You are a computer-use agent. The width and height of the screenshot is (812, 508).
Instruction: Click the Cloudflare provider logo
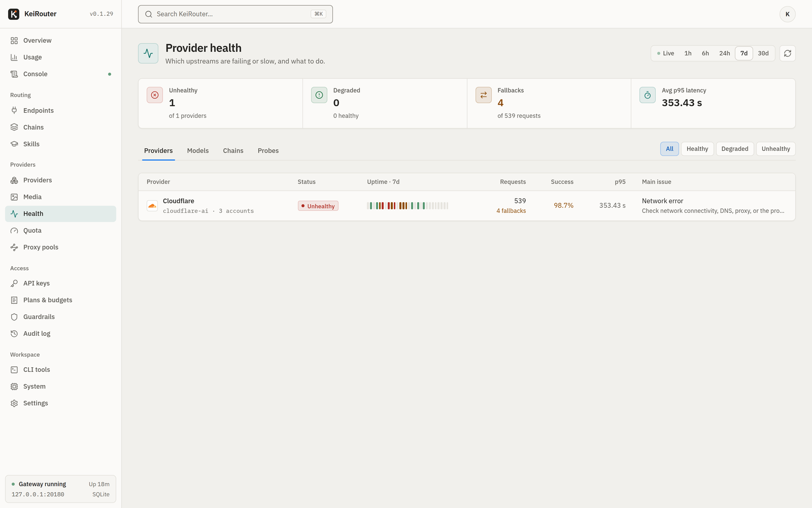(x=152, y=206)
